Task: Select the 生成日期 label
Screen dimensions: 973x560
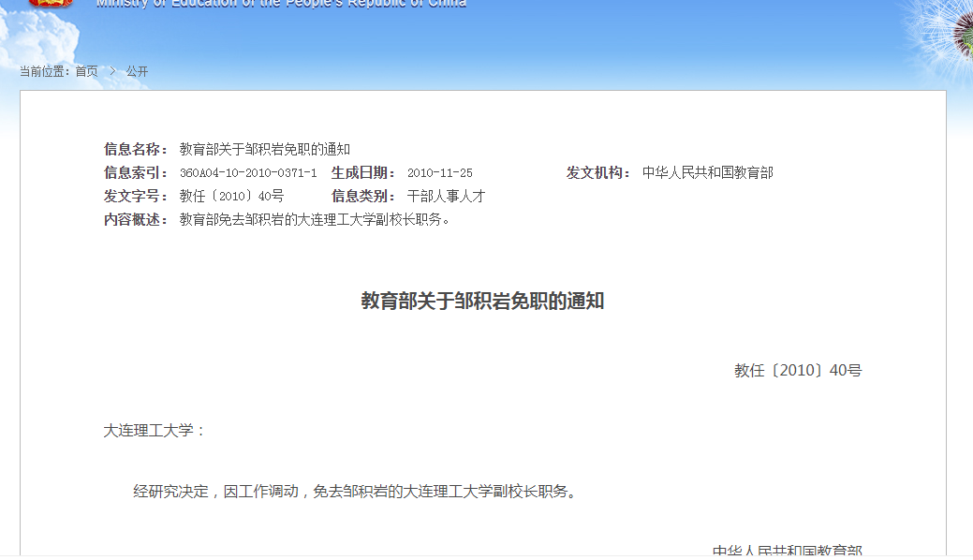Action: 363,172
